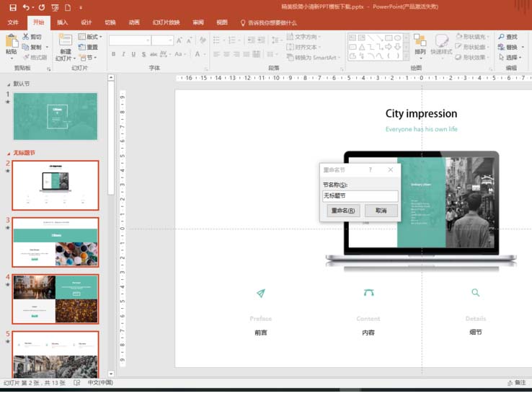Click the Quick Styles icon

441,42
